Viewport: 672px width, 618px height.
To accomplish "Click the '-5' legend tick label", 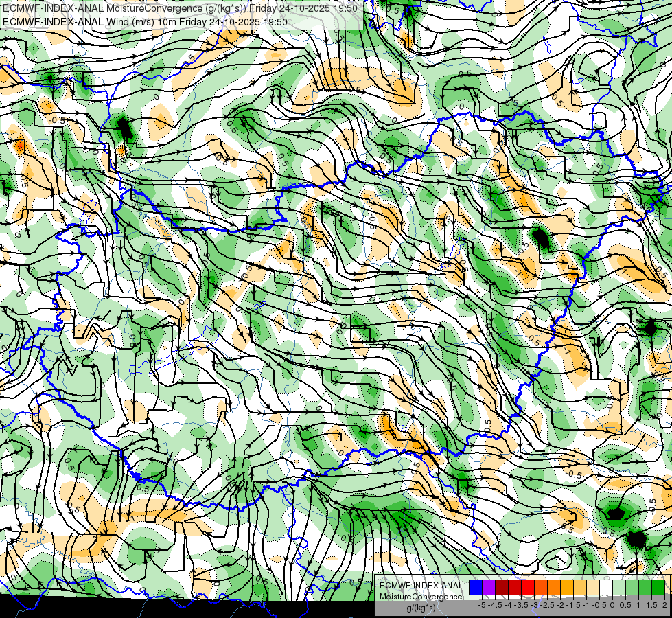I will [482, 605].
